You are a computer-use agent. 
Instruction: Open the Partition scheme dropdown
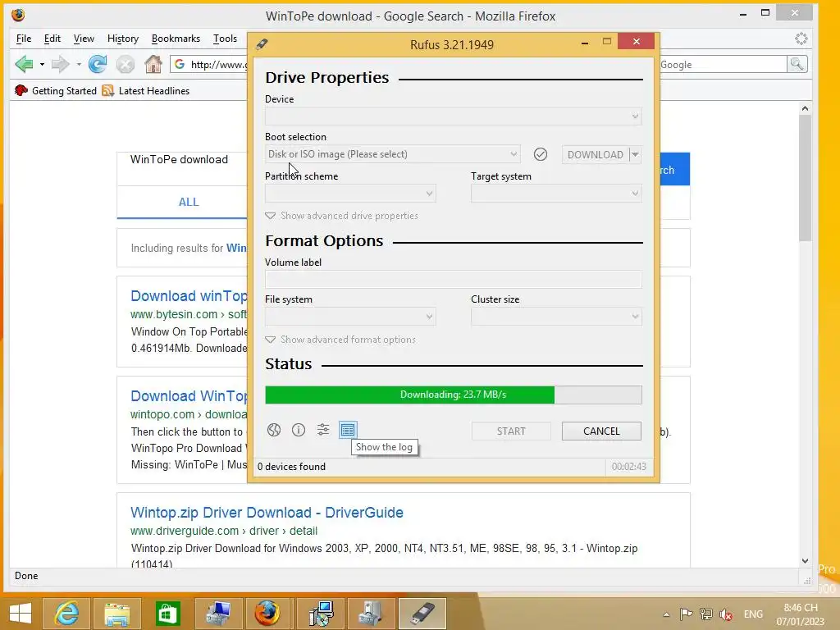click(x=350, y=194)
